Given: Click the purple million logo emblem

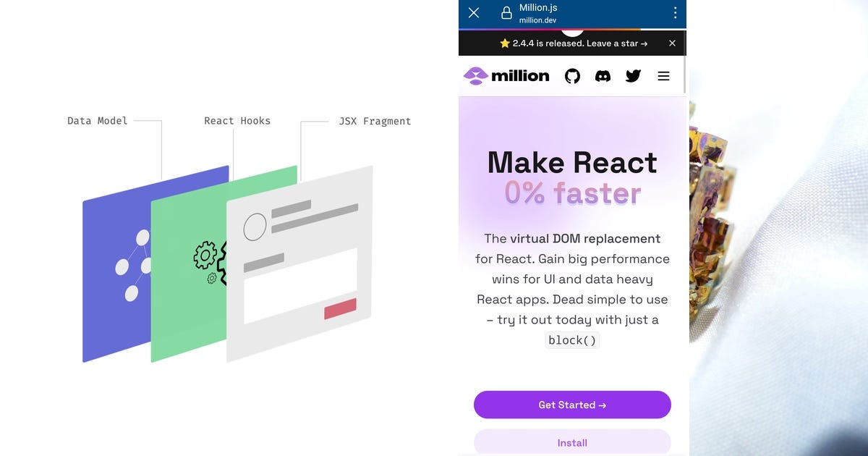Looking at the screenshot, I should tap(476, 75).
